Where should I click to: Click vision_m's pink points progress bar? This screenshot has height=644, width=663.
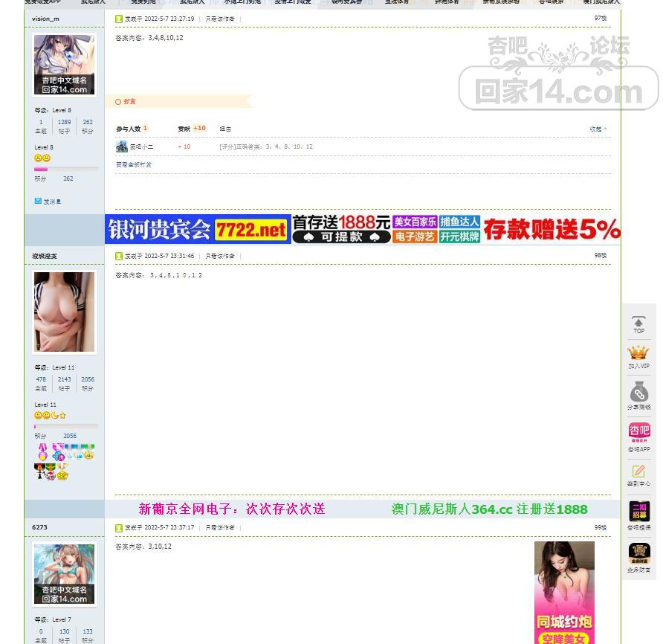tap(66, 170)
